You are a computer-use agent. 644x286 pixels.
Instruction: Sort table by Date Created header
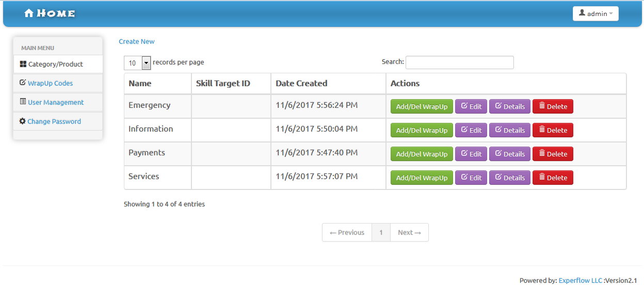click(301, 83)
